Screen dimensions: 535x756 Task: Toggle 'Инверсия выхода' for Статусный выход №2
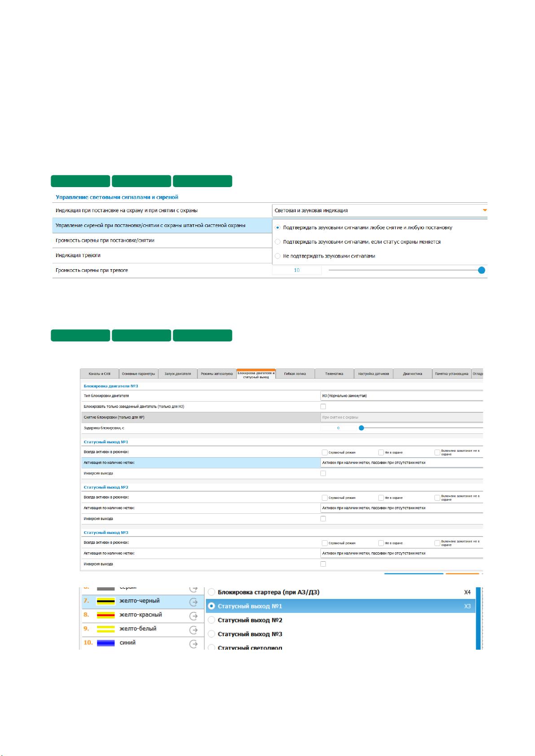click(323, 519)
